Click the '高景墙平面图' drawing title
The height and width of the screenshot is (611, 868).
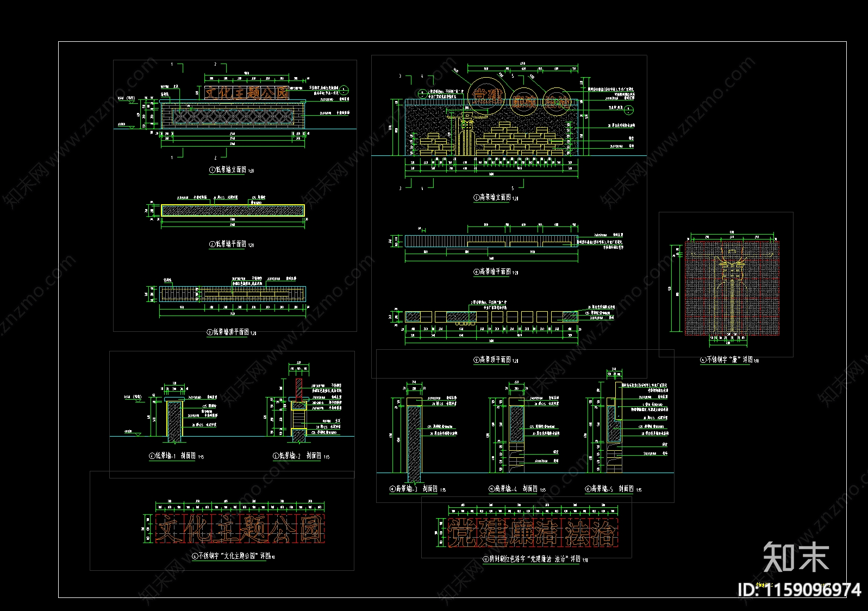tap(496, 272)
